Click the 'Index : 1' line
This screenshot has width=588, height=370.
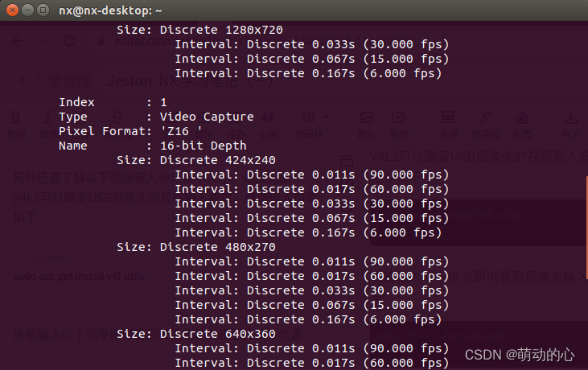coord(113,102)
